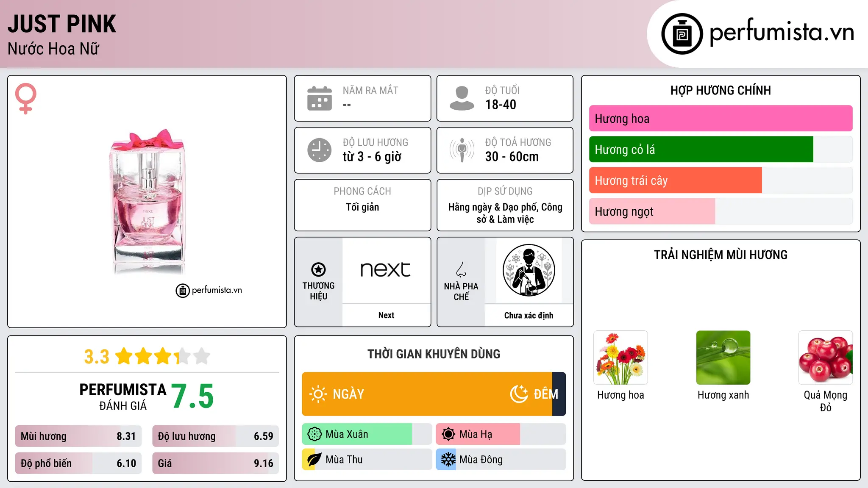Click the green Hương cỏ lá accord bar

click(x=701, y=150)
